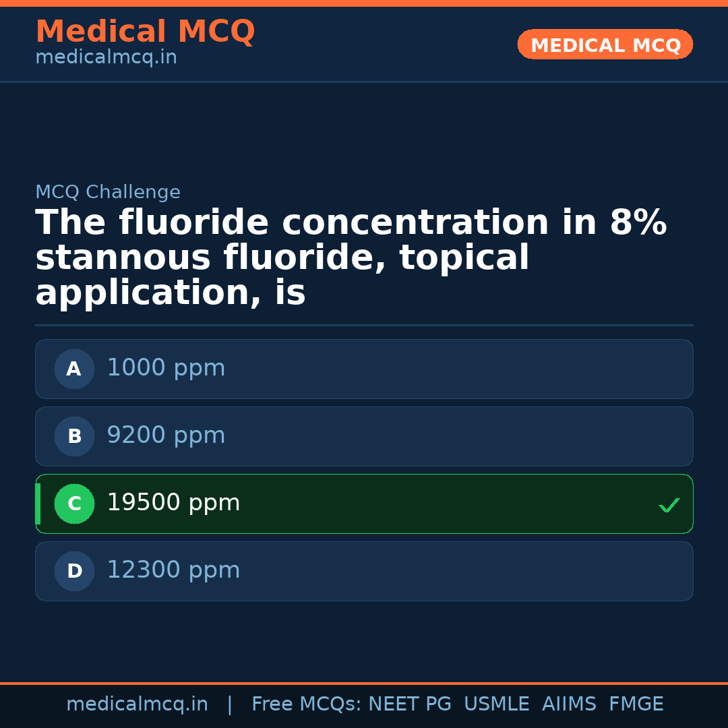This screenshot has width=728, height=728.
Task: Open the medicalmcq.in link in the footer
Action: tap(137, 704)
